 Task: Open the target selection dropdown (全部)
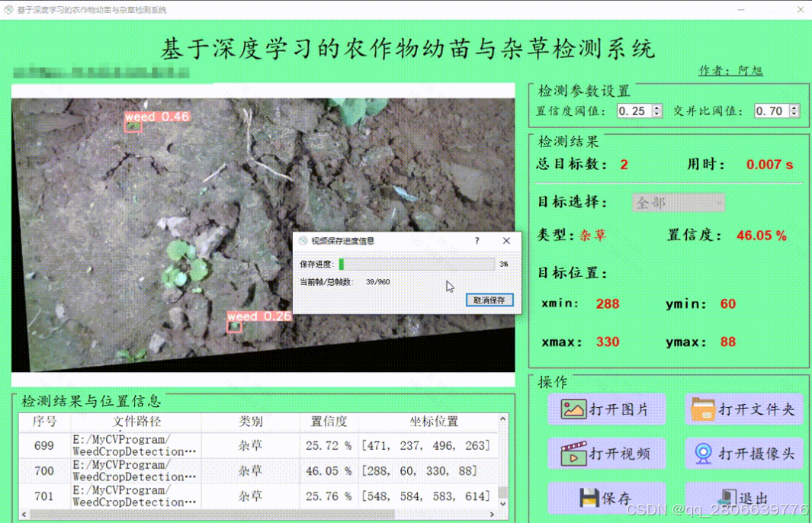[678, 203]
